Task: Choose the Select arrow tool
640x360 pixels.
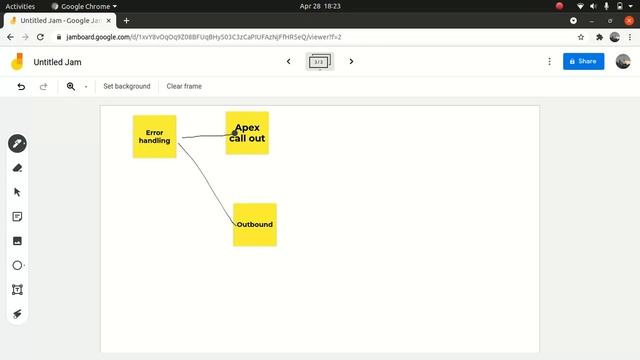Action: click(x=17, y=192)
